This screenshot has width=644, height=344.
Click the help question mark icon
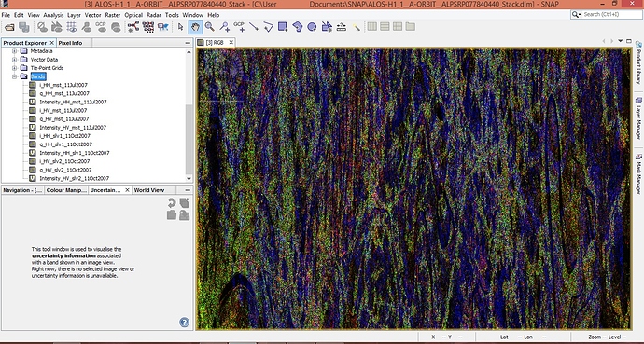[185, 323]
